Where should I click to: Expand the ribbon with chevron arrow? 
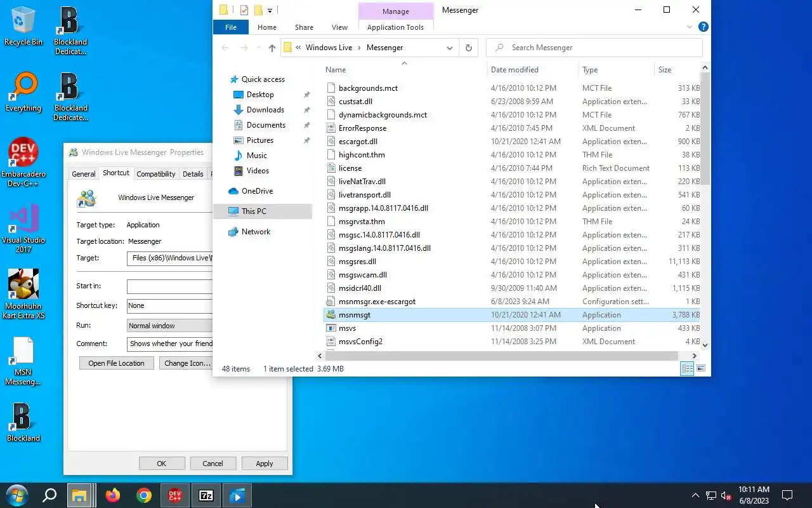690,27
